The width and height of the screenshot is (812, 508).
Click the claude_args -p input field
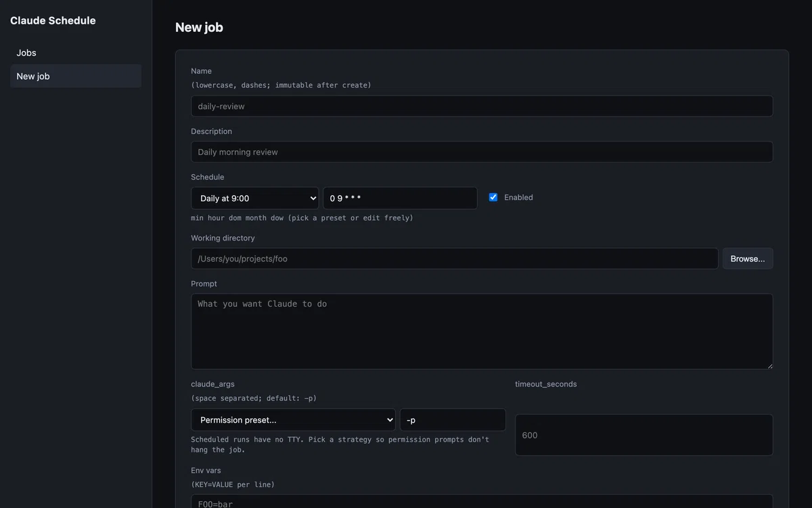point(453,420)
